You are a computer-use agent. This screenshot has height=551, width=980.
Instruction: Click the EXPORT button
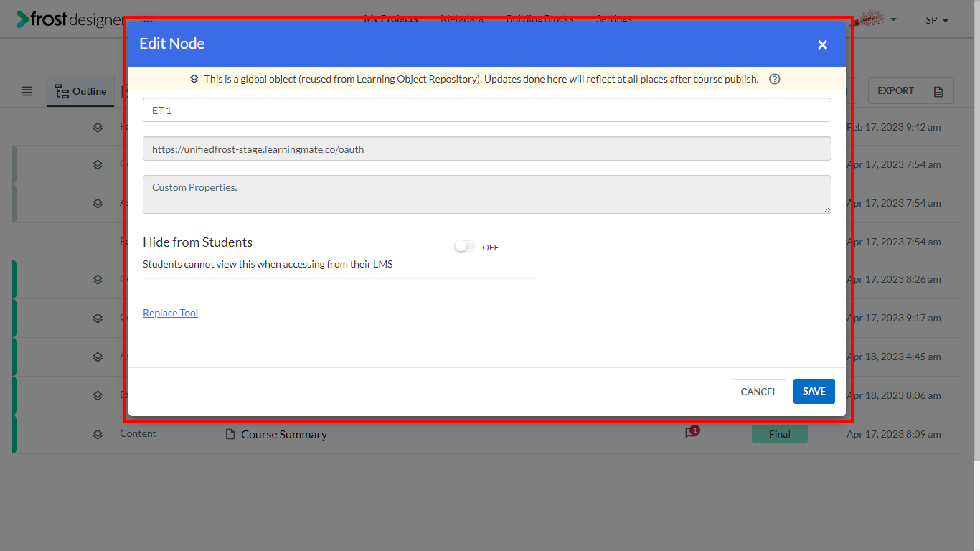895,90
